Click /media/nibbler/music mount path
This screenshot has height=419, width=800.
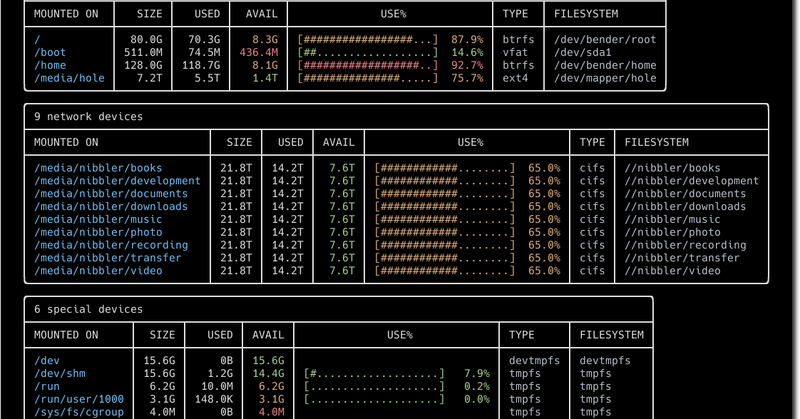pos(98,219)
